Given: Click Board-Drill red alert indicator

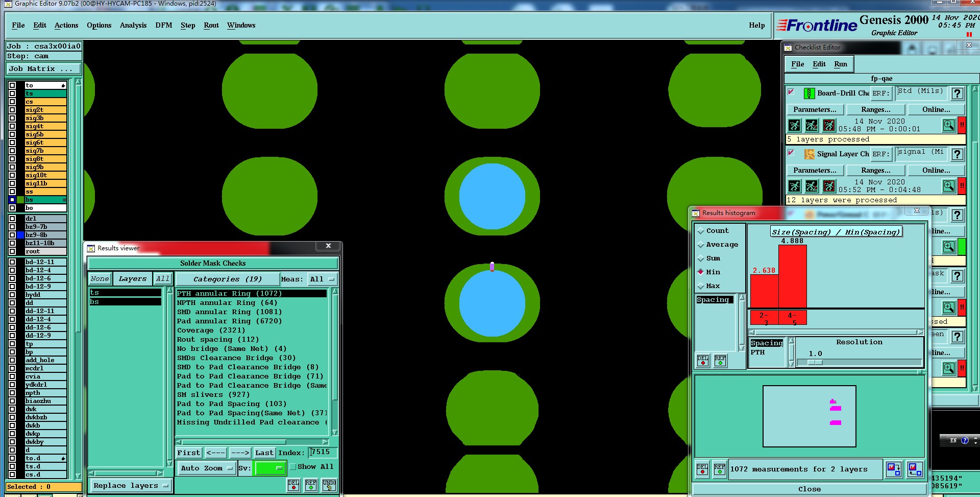Looking at the screenshot, I should pos(962,125).
